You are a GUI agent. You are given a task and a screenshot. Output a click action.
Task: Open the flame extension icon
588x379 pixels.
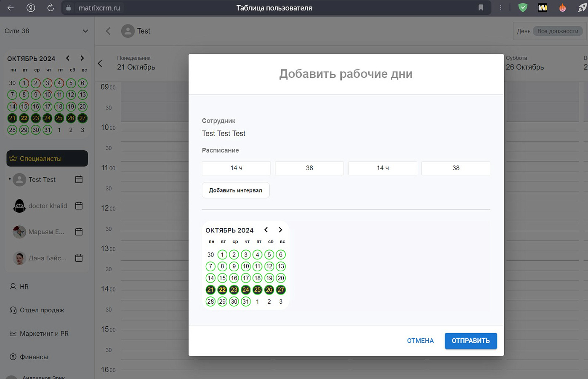point(562,8)
